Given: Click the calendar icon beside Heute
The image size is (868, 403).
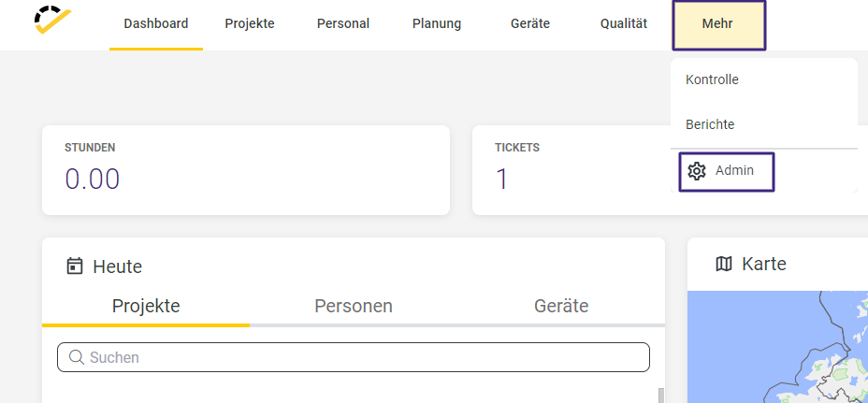Looking at the screenshot, I should pyautogui.click(x=74, y=266).
